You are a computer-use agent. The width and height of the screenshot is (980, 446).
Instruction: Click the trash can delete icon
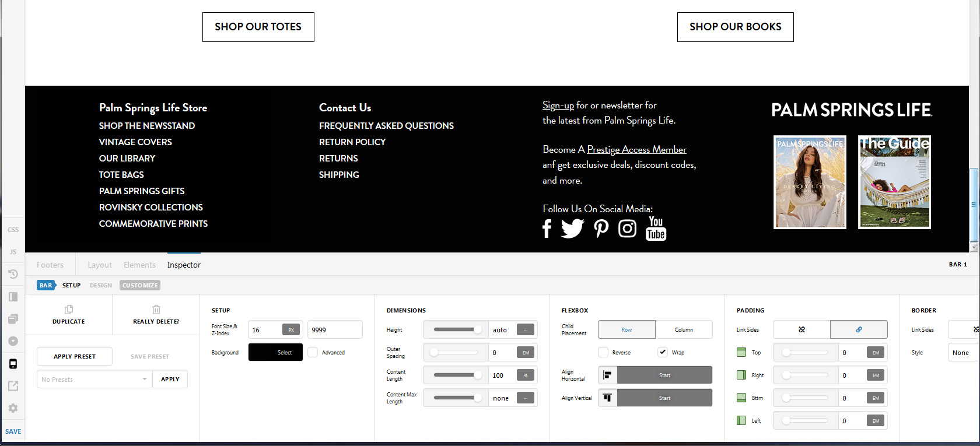[x=156, y=310]
